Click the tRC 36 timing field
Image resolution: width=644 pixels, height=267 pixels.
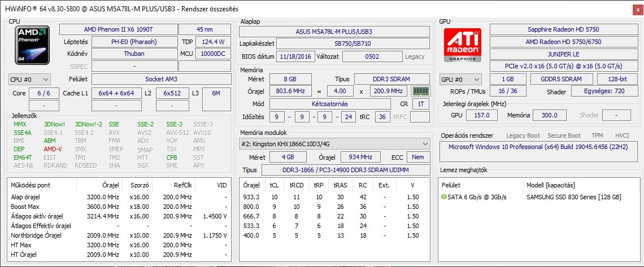coord(382,117)
